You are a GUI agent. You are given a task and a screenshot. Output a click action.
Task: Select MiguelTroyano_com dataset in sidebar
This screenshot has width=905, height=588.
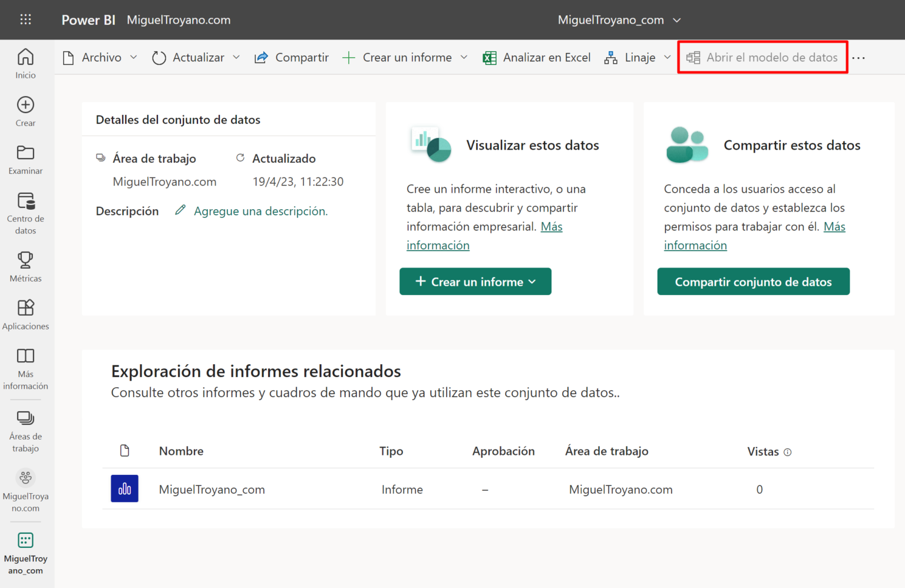point(25,554)
